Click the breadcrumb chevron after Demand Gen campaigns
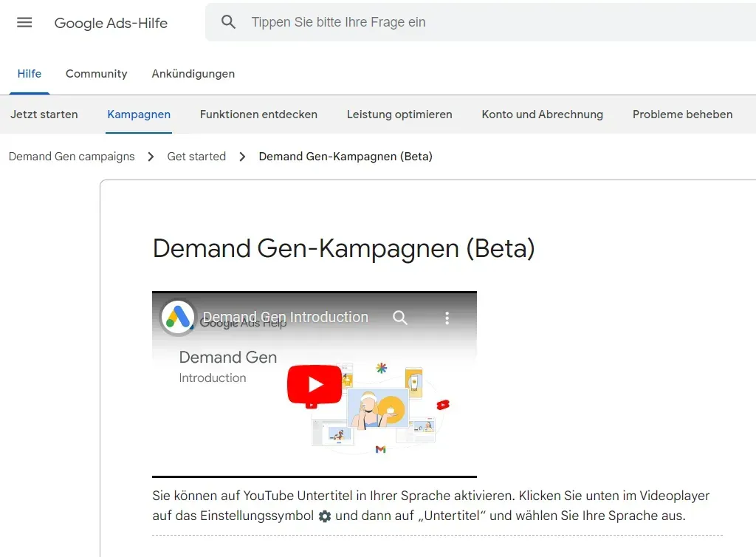This screenshot has width=756, height=557. 151,157
